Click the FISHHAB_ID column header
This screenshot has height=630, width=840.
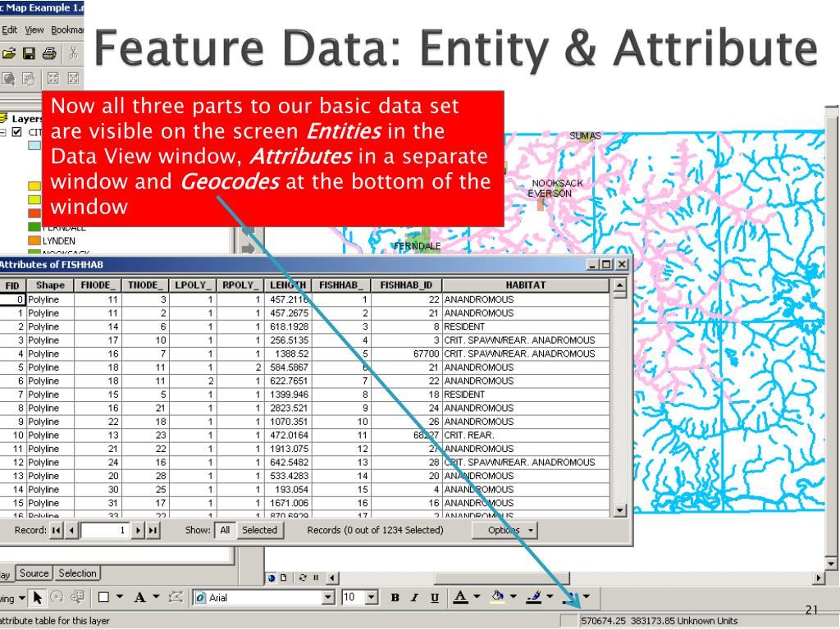point(406,285)
